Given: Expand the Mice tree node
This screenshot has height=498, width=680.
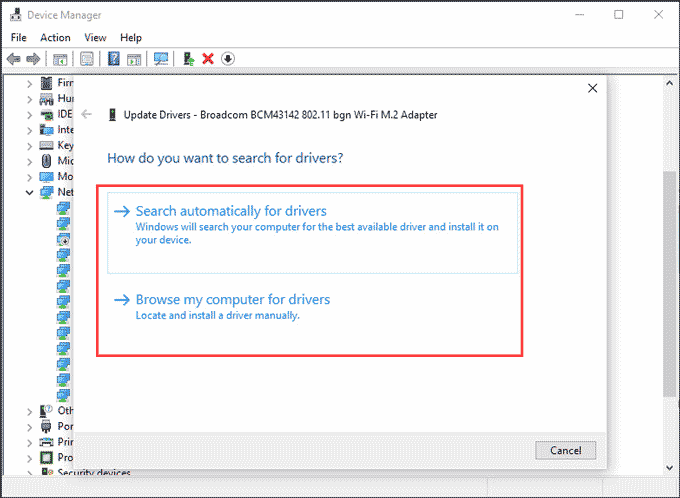Looking at the screenshot, I should tap(29, 162).
